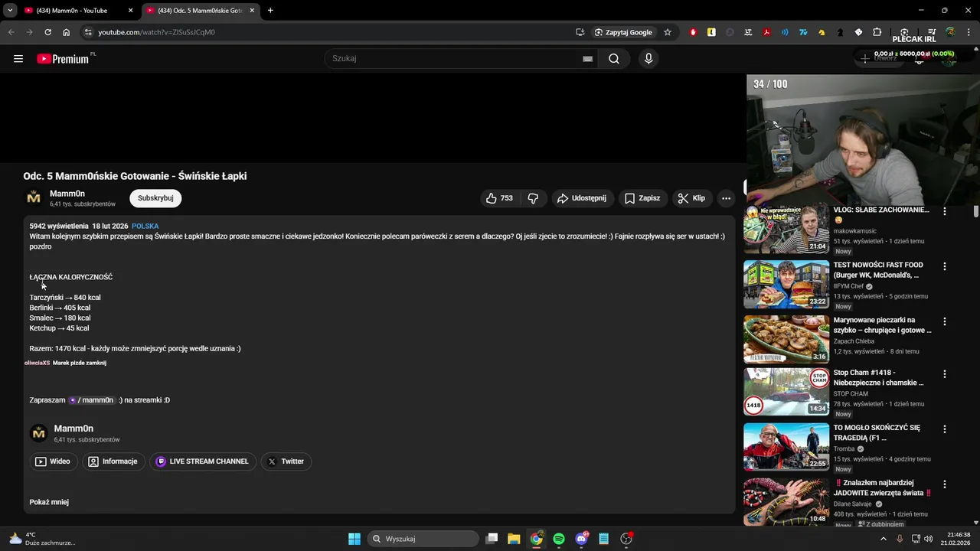Image resolution: width=980 pixels, height=551 pixels.
Task: Open Discord from the taskbar
Action: (581, 539)
